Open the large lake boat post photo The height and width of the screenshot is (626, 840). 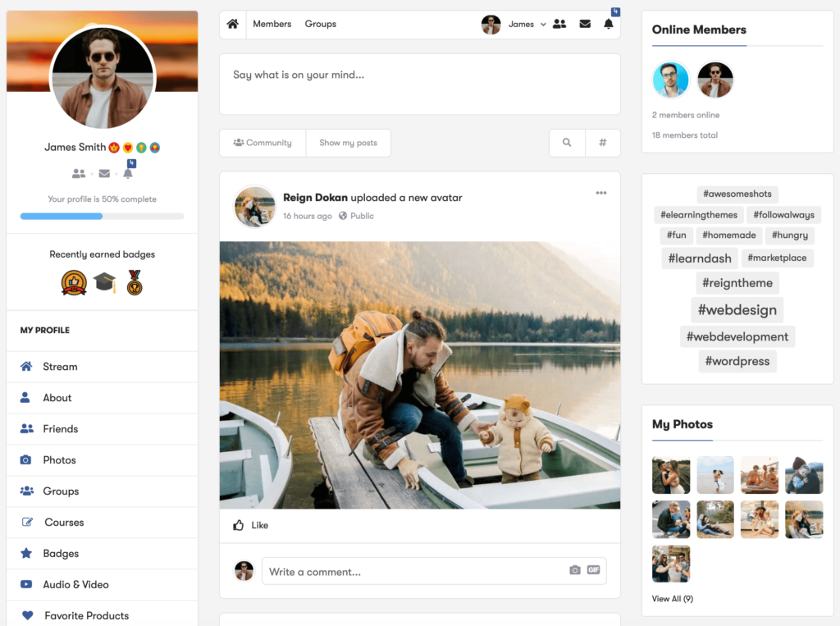pyautogui.click(x=420, y=375)
